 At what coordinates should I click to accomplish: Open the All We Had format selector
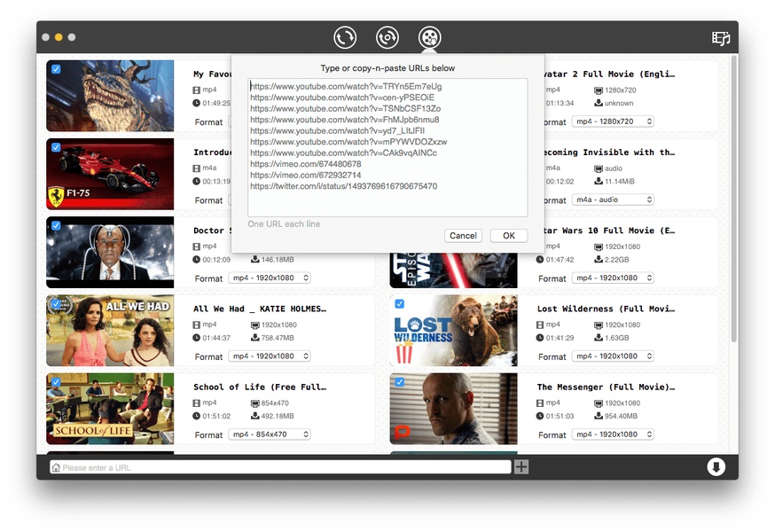point(270,356)
